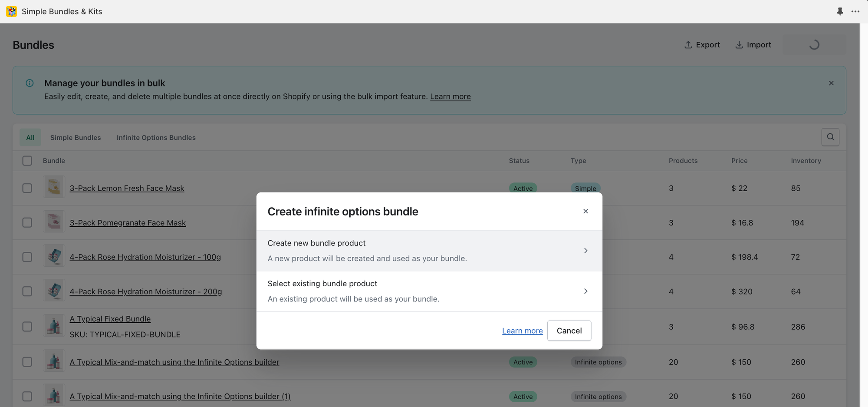Click the Bundles page heading
The height and width of the screenshot is (407, 868).
33,45
